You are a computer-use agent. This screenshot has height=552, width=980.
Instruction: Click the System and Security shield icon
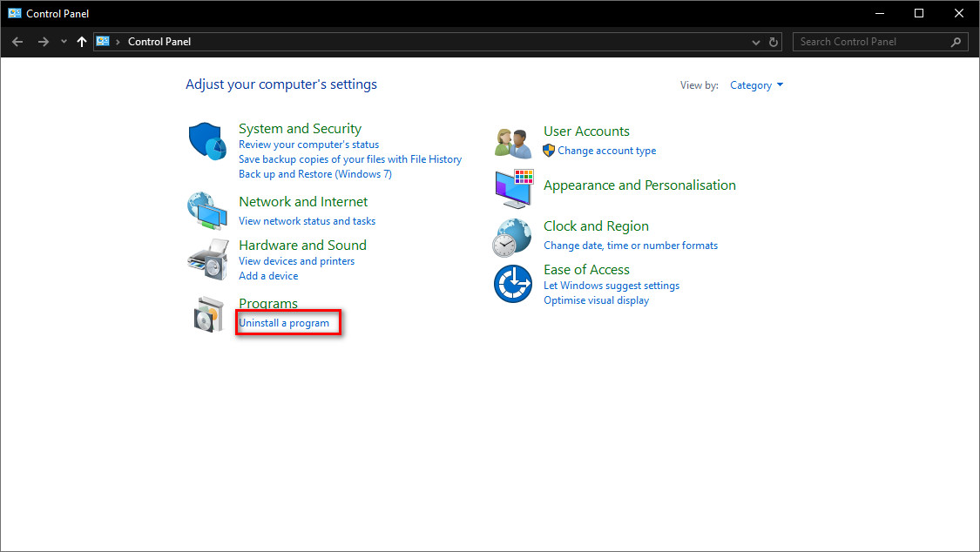206,141
